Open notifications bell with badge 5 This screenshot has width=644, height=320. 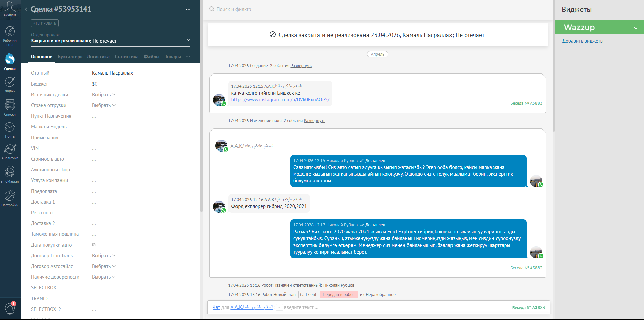tap(10, 308)
